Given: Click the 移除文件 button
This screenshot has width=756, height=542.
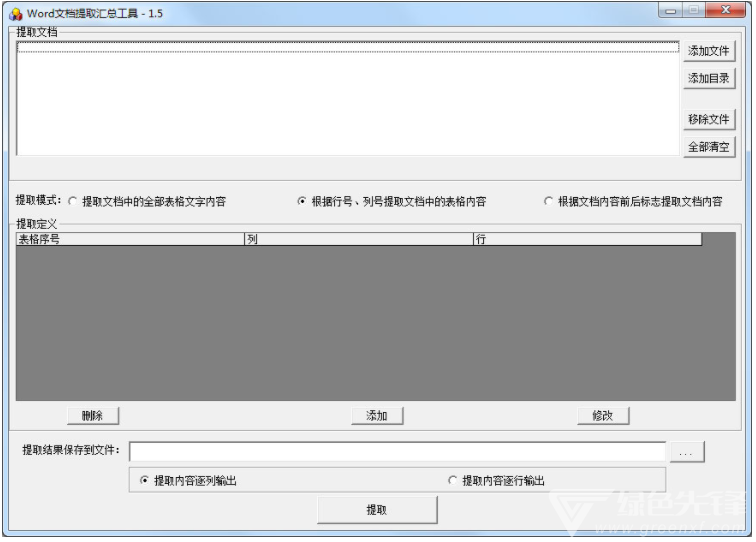Looking at the screenshot, I should click(709, 119).
